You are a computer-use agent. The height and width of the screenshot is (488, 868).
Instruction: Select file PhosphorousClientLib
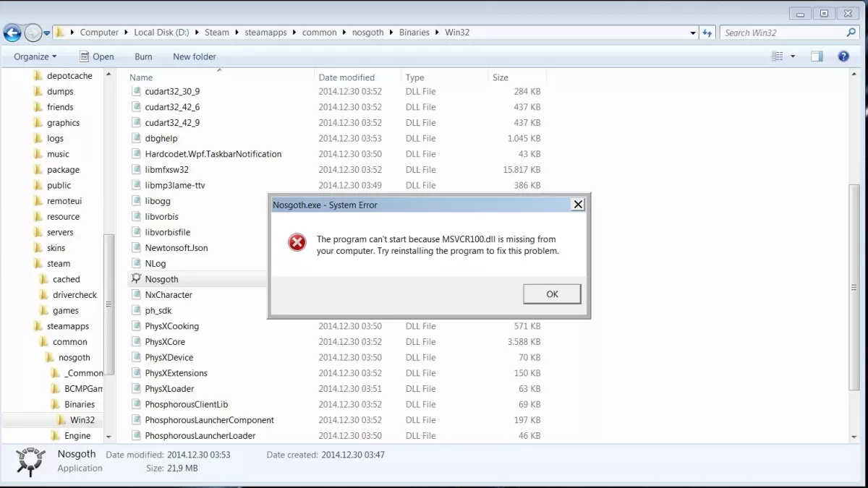(187, 405)
